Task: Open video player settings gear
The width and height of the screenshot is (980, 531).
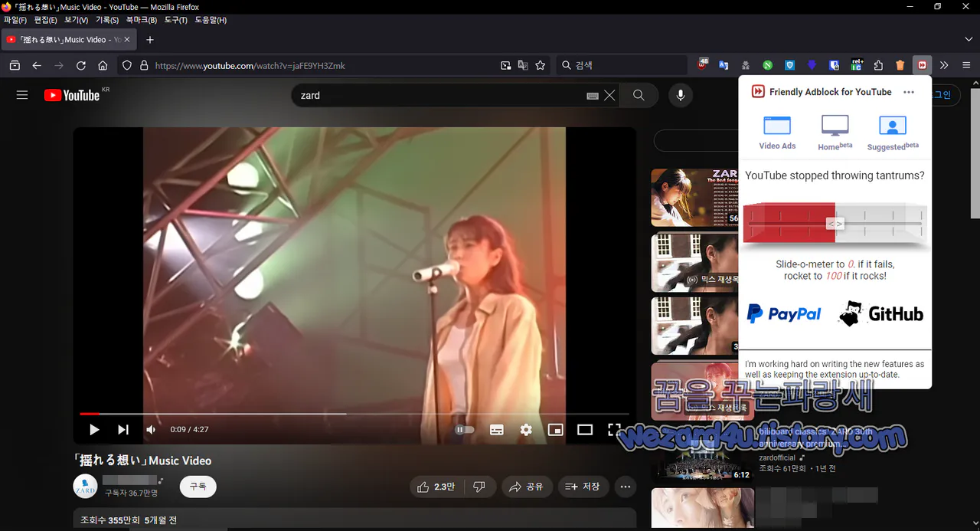Action: [x=526, y=430]
